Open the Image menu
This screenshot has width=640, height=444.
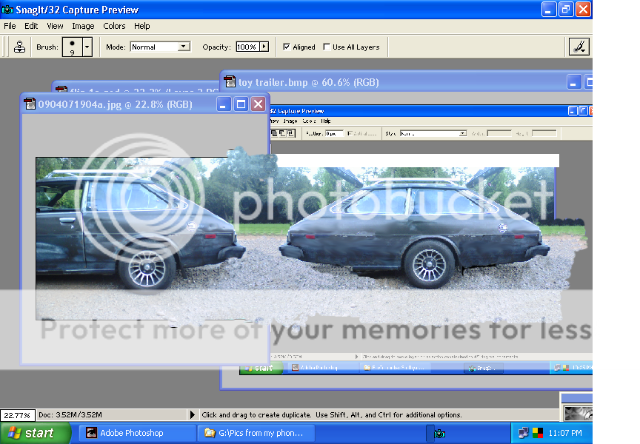[x=83, y=26]
